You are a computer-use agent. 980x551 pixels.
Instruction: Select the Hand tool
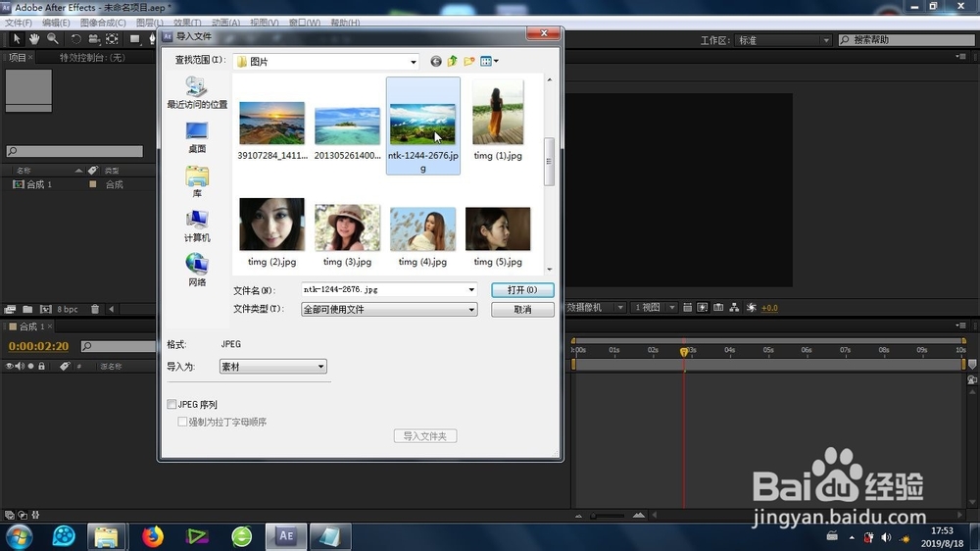33,39
